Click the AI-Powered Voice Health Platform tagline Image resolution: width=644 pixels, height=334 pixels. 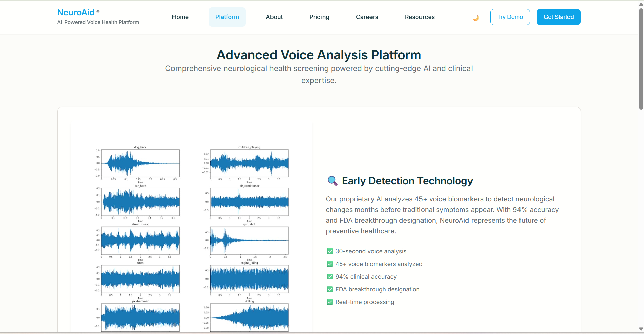point(98,22)
